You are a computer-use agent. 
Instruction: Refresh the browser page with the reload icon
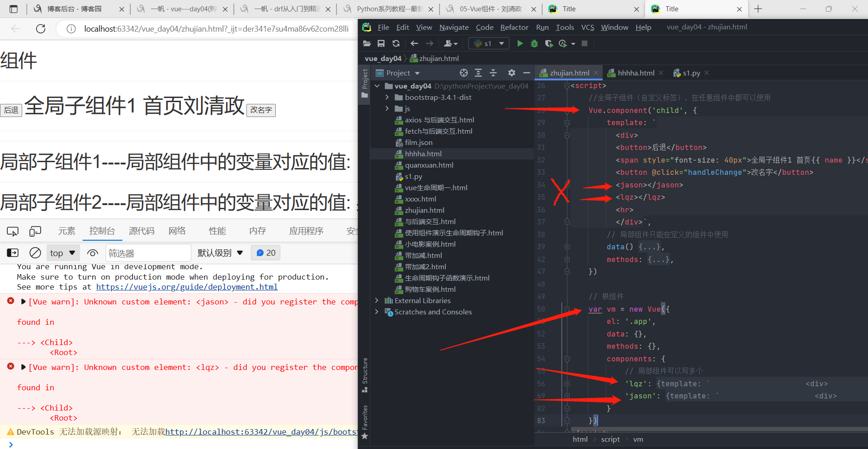(41, 29)
